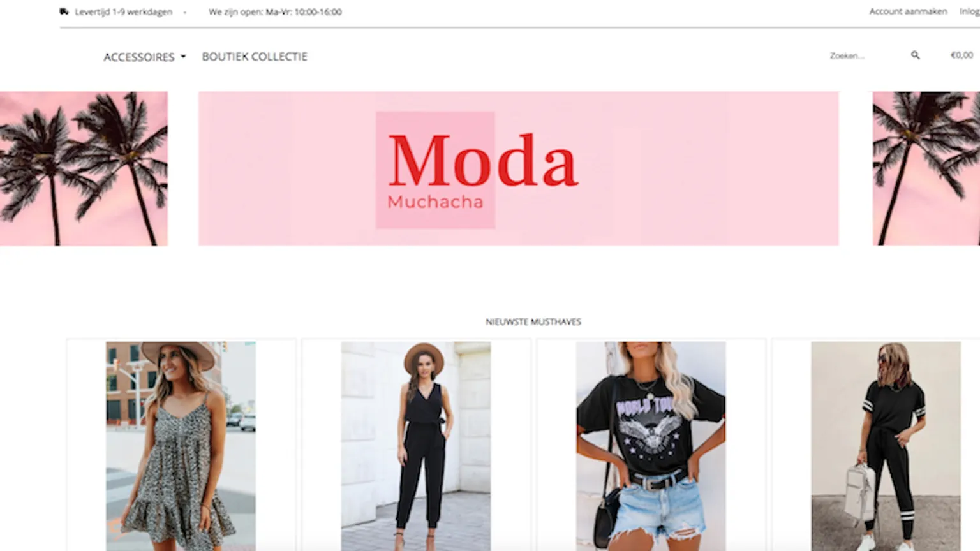Open the leopard print dress product
980x551 pixels.
pos(181,446)
